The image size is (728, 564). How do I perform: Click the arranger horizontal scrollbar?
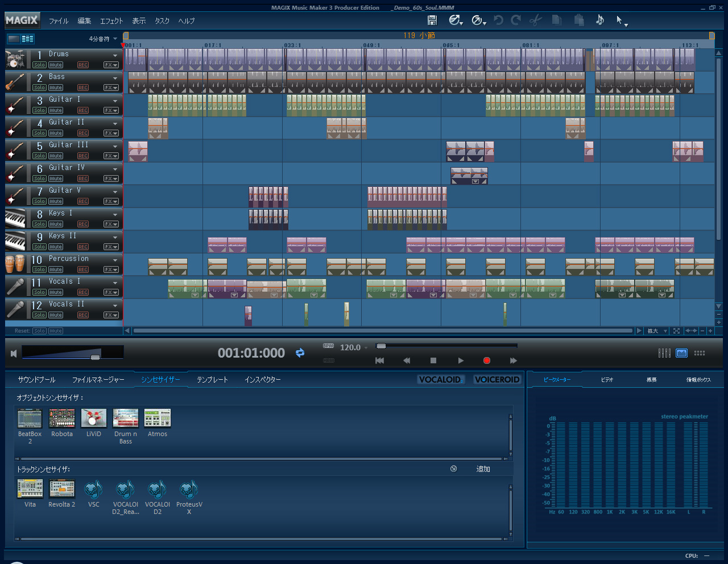383,331
